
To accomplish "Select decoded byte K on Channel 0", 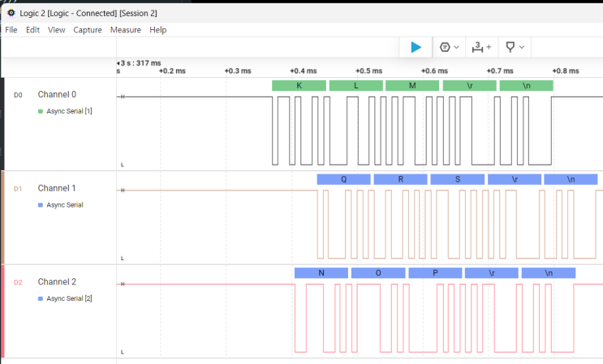I will coord(299,86).
